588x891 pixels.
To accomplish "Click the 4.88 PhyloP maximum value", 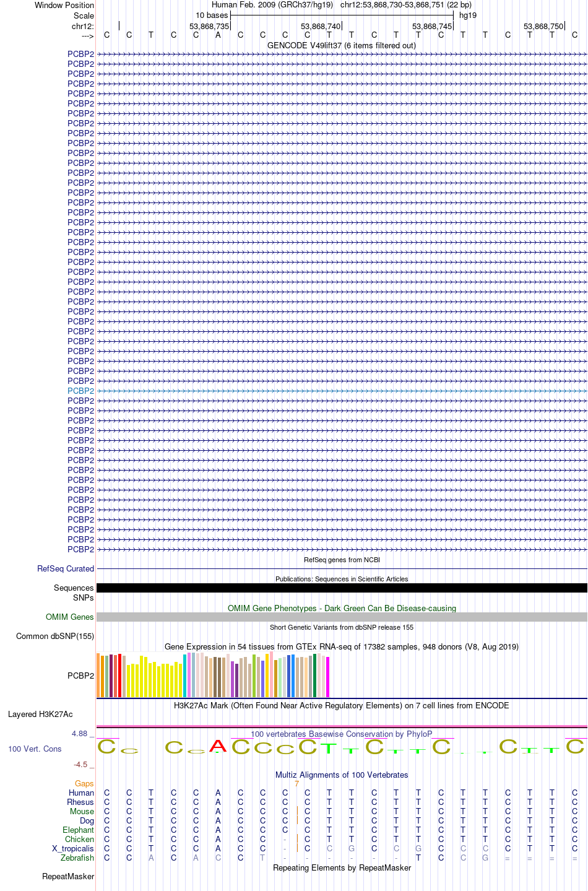I will point(80,734).
